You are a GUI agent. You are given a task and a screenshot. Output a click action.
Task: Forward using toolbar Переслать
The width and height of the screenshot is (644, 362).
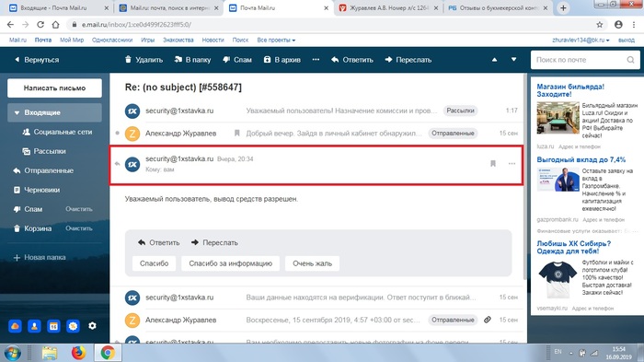[408, 60]
